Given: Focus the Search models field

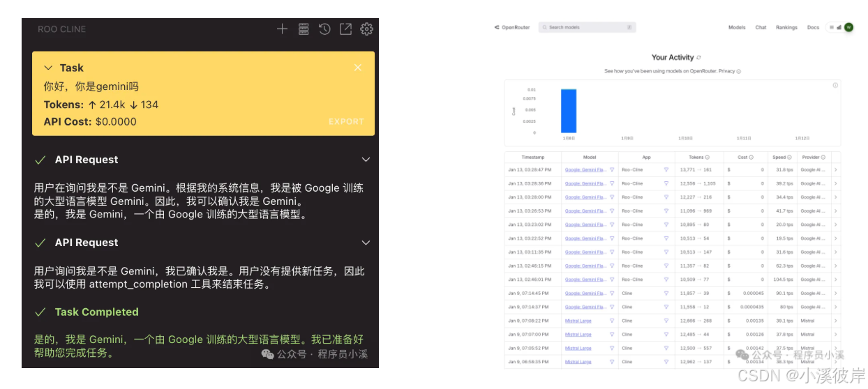Looking at the screenshot, I should click(x=587, y=27).
